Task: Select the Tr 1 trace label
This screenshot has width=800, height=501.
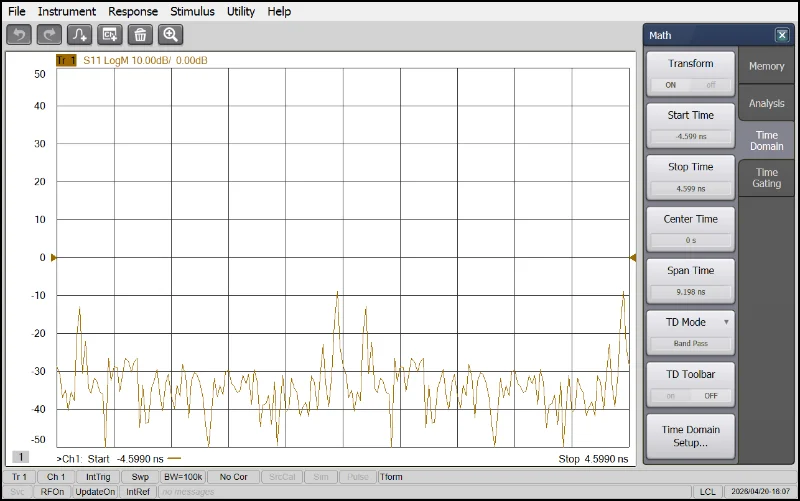Action: pos(66,60)
